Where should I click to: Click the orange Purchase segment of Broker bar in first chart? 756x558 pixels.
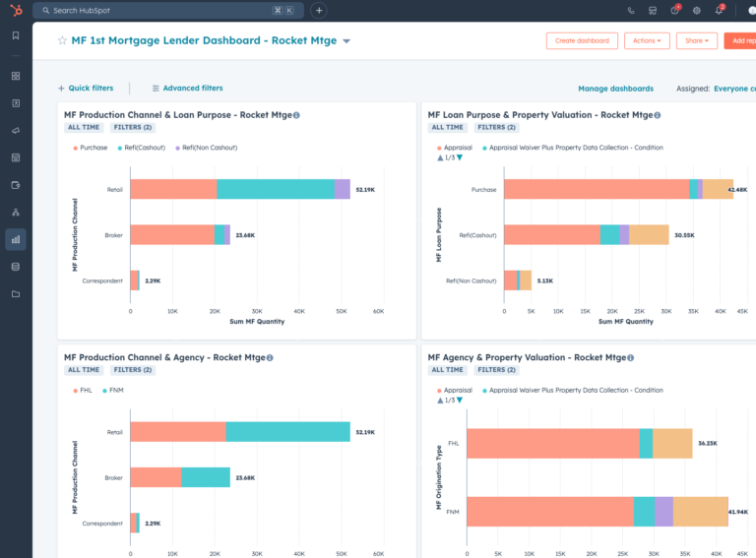pos(172,234)
